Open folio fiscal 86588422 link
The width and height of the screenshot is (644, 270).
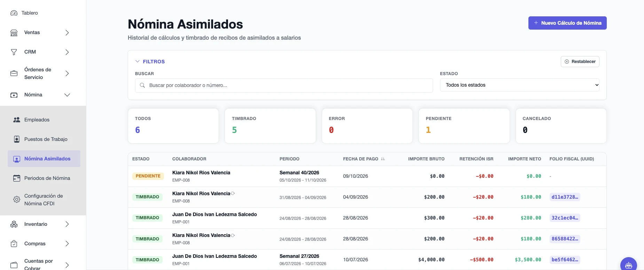coord(565,239)
